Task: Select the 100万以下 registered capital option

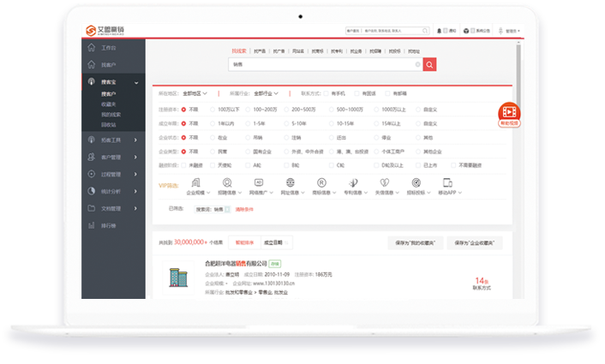Action: [213, 109]
